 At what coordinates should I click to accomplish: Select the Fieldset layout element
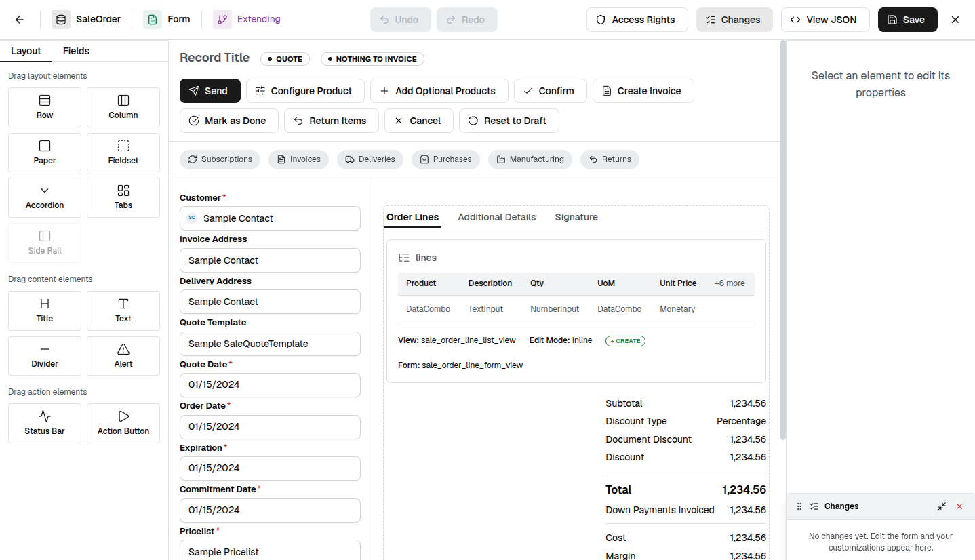pos(123,153)
